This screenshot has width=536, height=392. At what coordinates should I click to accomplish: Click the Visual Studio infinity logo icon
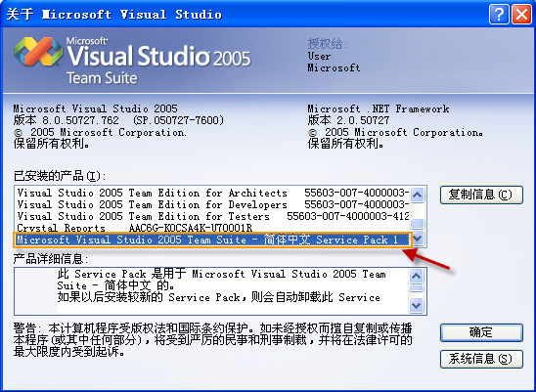[38, 51]
